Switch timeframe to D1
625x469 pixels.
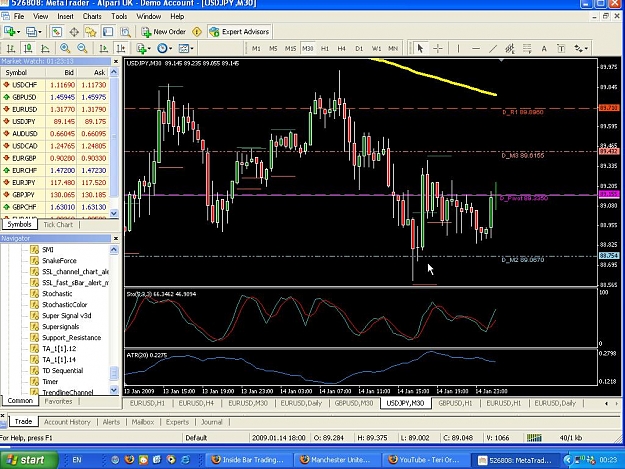pos(359,49)
